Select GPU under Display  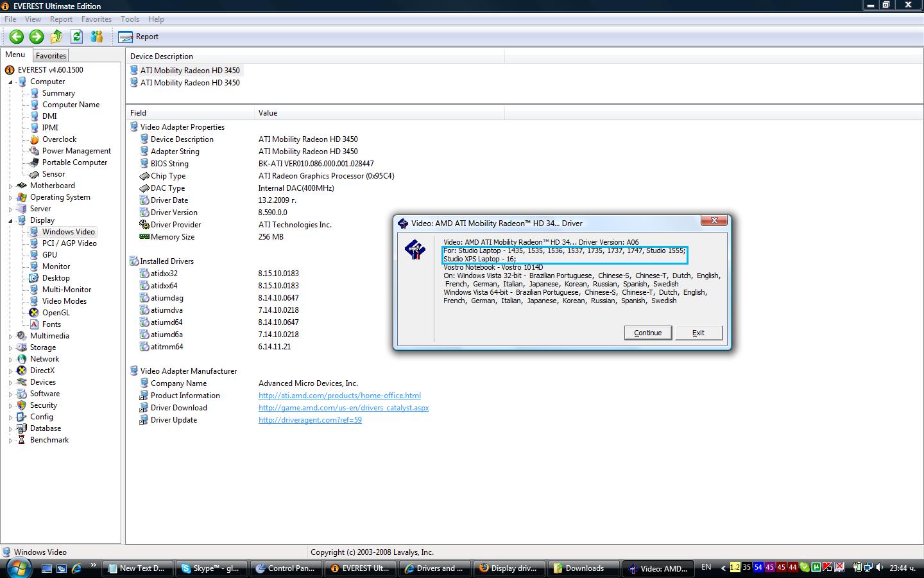[x=49, y=255]
